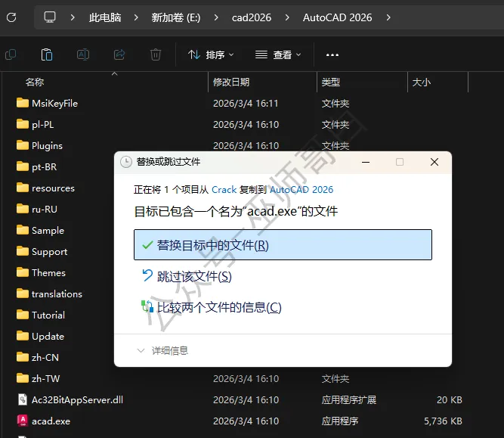Open the 查看 view dropdown
The width and height of the screenshot is (504, 438).
(x=278, y=55)
